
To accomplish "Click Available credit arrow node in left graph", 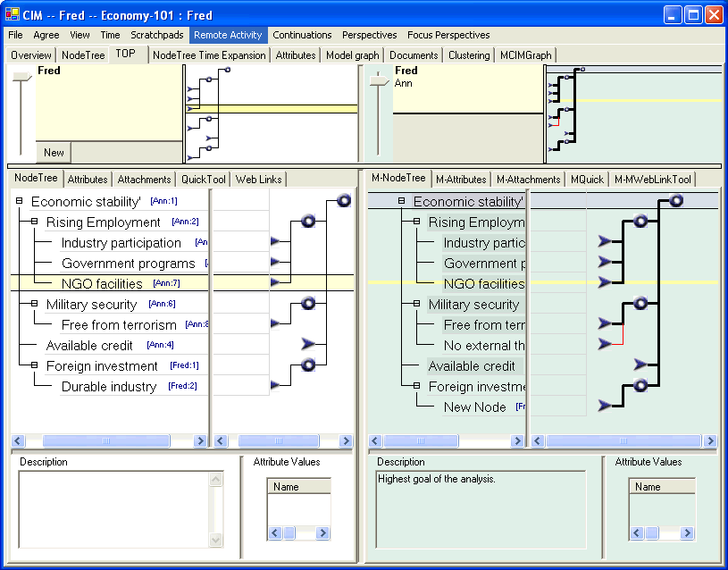I will [x=309, y=343].
